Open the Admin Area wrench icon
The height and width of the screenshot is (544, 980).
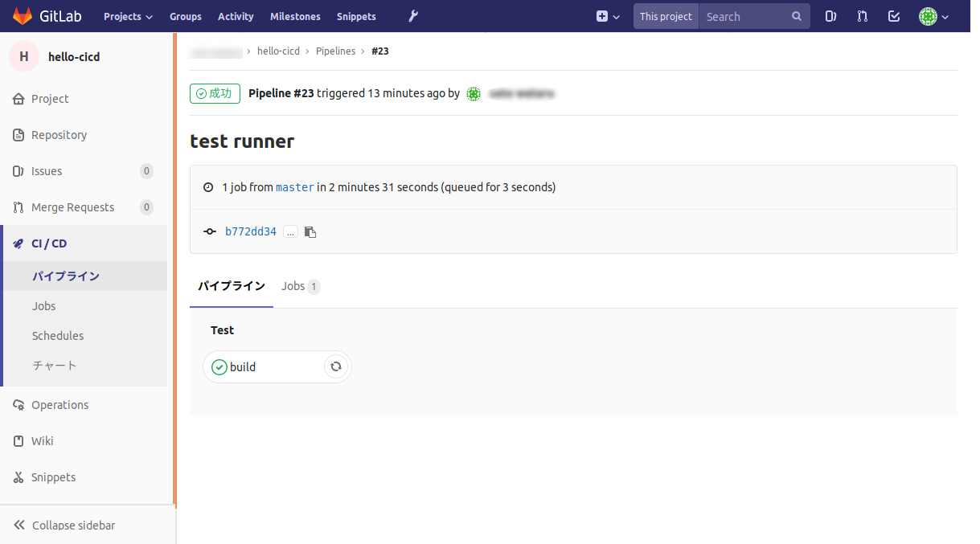(412, 16)
